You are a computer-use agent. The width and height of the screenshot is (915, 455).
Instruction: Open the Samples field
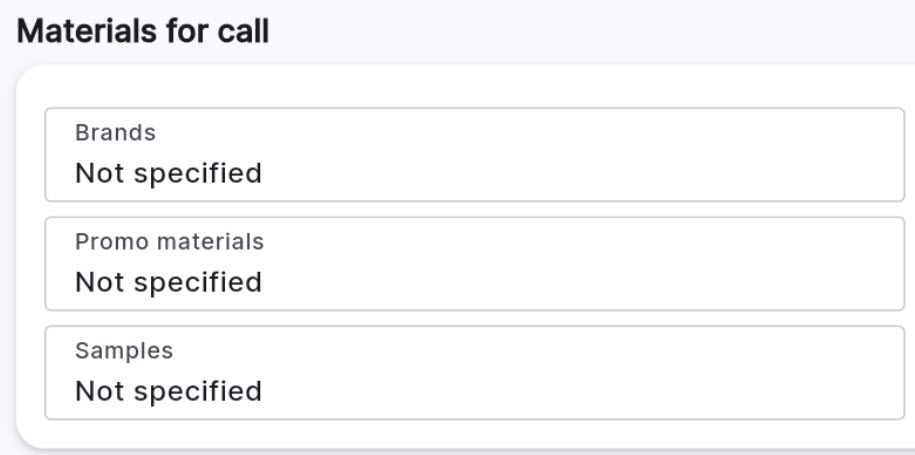click(x=474, y=373)
